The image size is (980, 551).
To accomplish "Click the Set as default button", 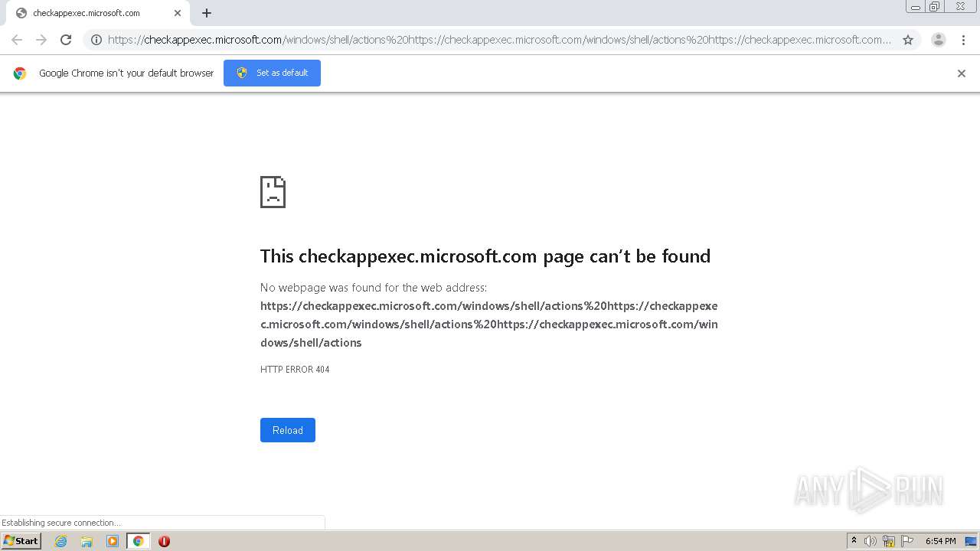I will tap(272, 73).
